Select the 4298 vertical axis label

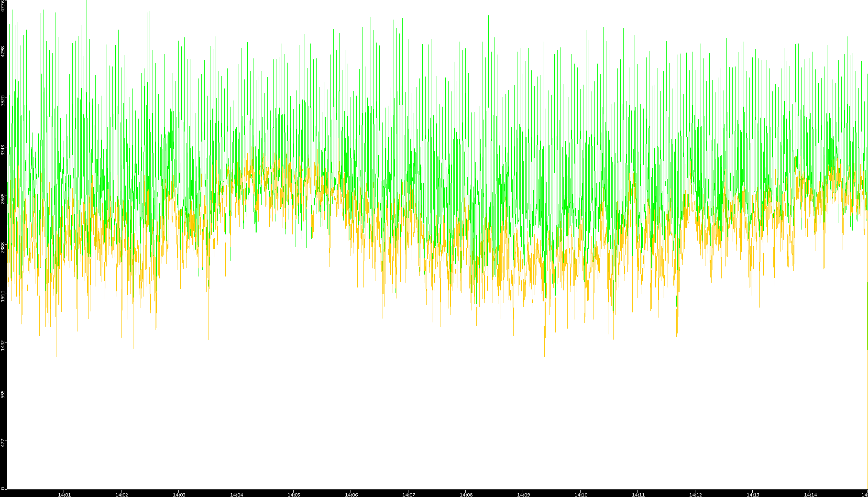point(3,52)
